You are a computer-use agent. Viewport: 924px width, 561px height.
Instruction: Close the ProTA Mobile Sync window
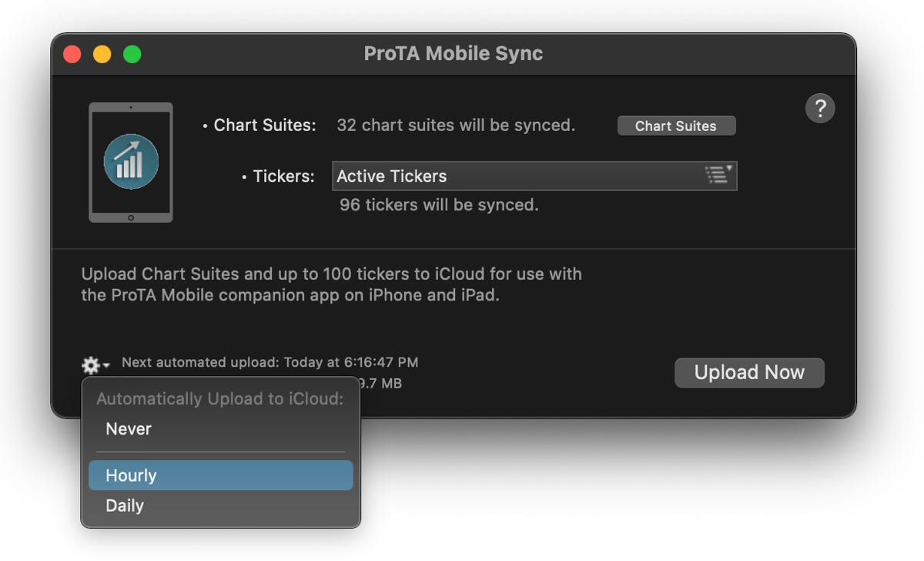pyautogui.click(x=72, y=55)
